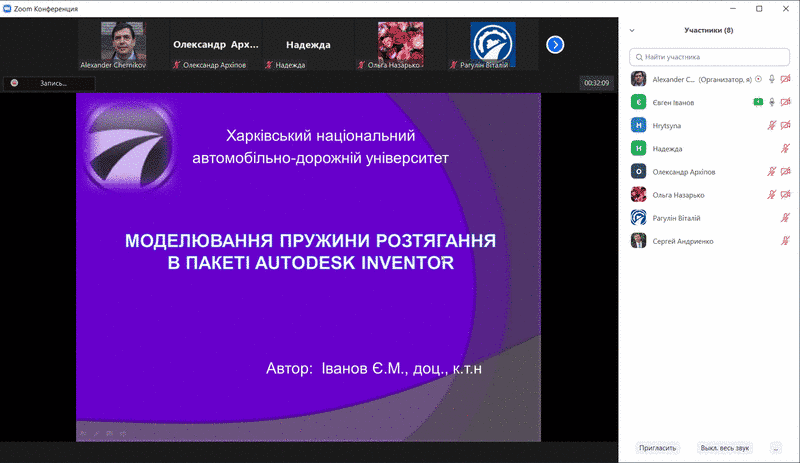The height and width of the screenshot is (463, 800).
Task: Click the Найти участника search field
Action: [709, 57]
